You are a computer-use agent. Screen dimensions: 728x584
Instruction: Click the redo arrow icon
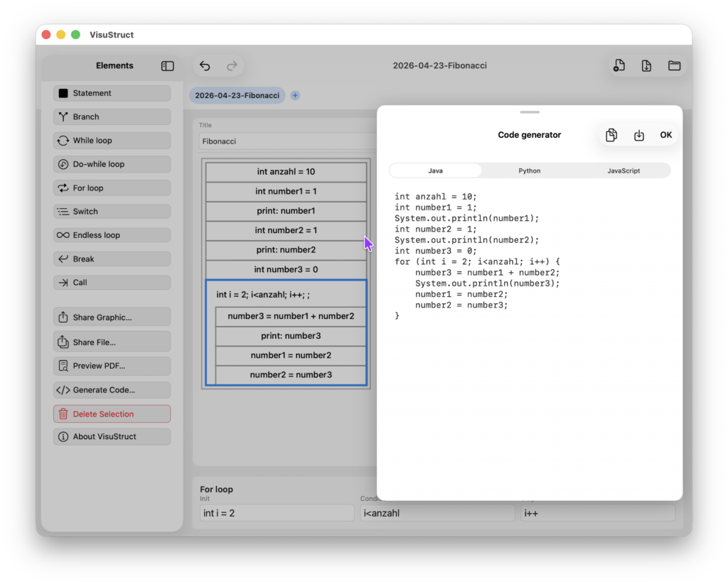pyautogui.click(x=232, y=66)
